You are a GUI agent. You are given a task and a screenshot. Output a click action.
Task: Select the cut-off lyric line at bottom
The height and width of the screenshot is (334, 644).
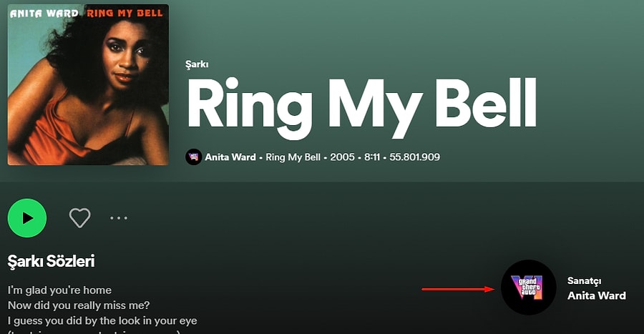(93, 331)
